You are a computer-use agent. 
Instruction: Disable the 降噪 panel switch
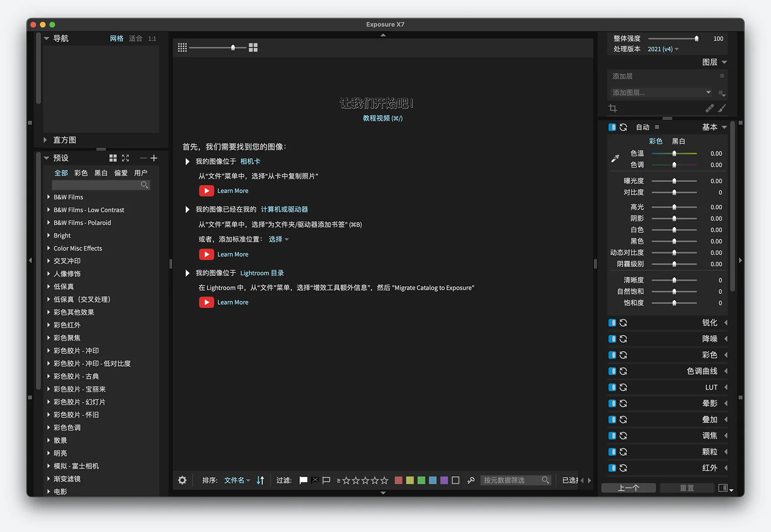pyautogui.click(x=612, y=339)
